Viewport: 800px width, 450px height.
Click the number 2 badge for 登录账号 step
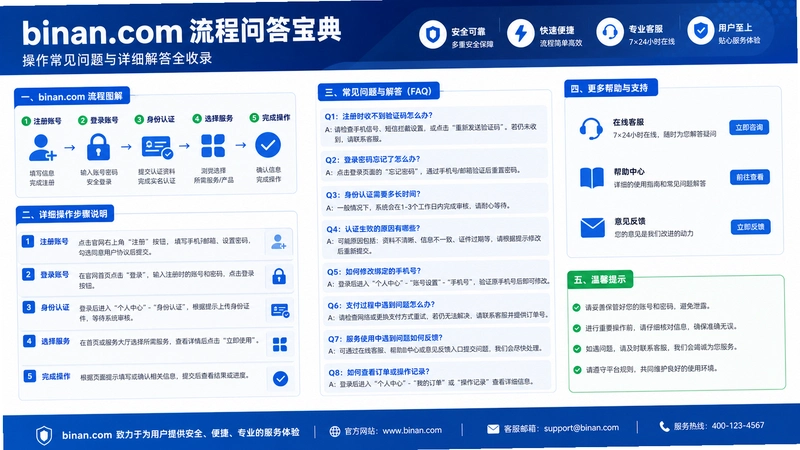pos(28,274)
